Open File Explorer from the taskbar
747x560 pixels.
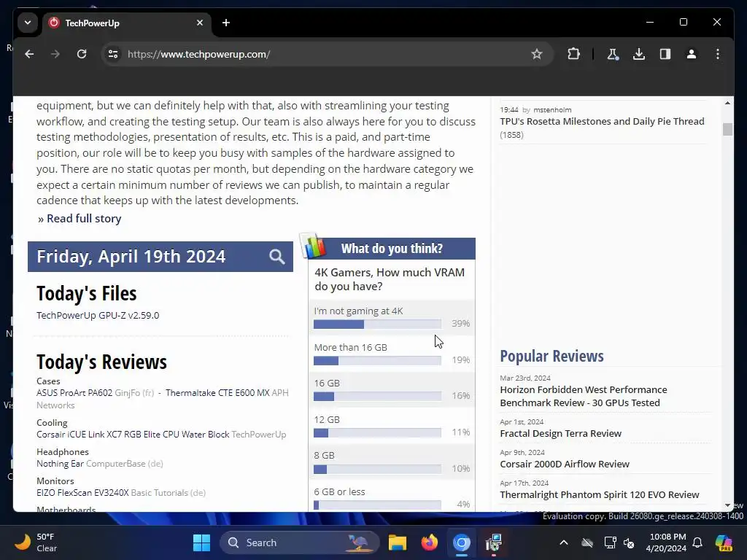click(x=398, y=542)
